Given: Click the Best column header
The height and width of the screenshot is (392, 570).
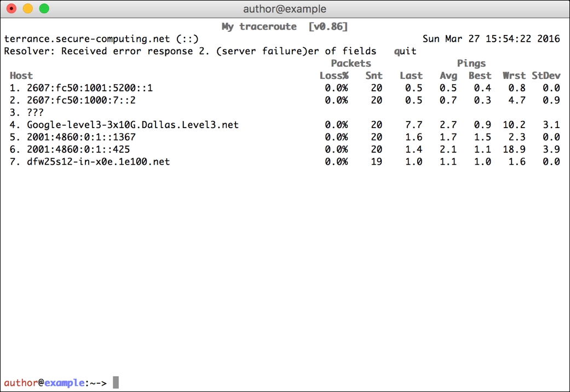Looking at the screenshot, I should (480, 76).
